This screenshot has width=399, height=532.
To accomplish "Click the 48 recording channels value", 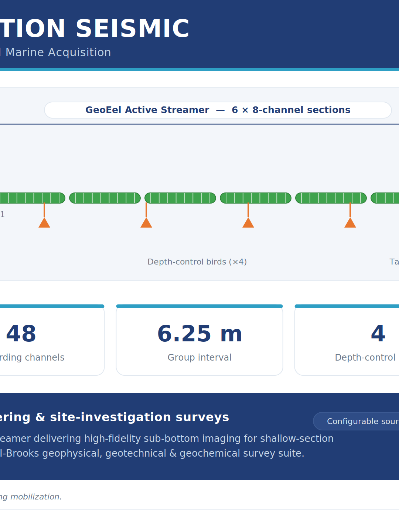I will [21, 334].
